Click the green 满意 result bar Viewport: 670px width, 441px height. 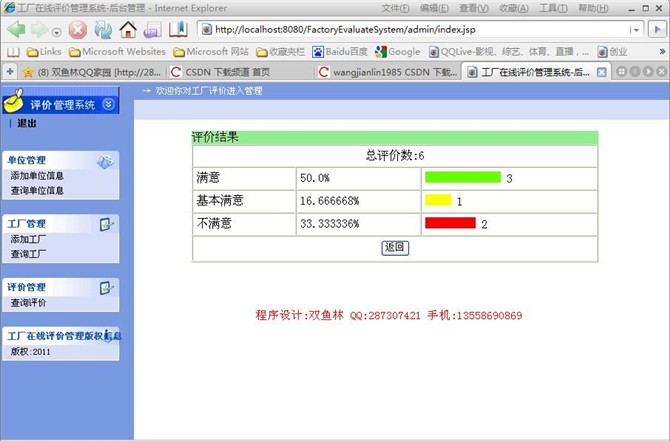pyautogui.click(x=462, y=177)
